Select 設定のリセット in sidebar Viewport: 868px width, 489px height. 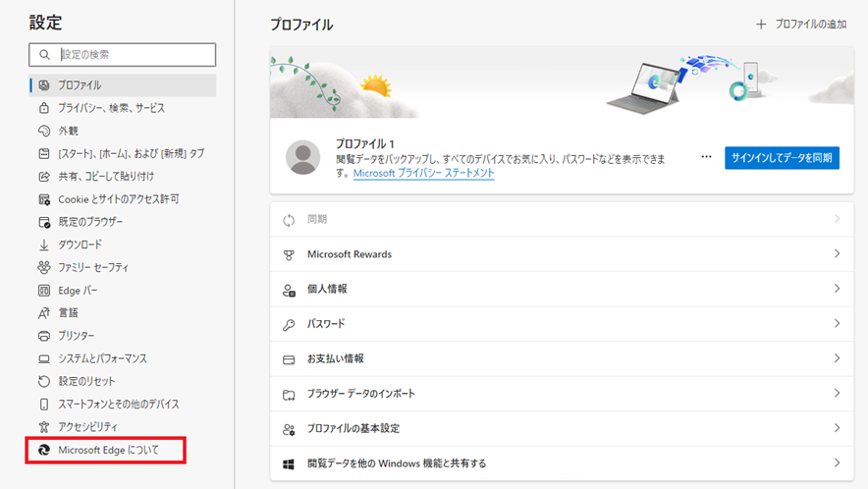click(123, 382)
